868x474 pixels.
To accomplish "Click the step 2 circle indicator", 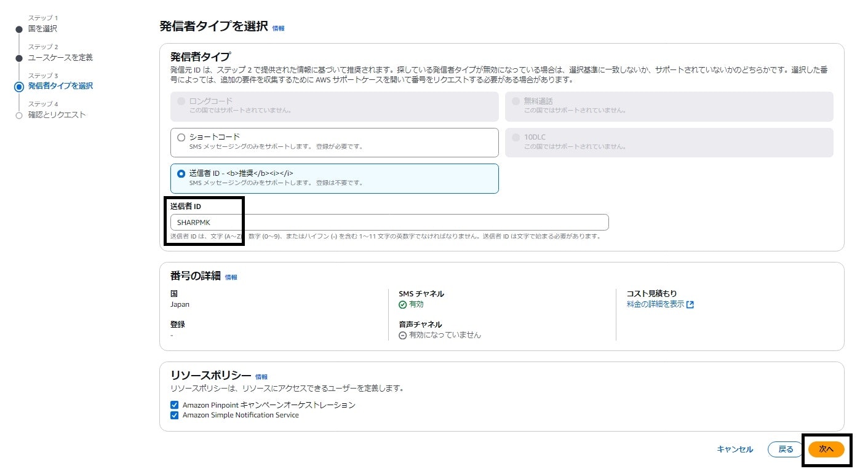I will coord(19,58).
